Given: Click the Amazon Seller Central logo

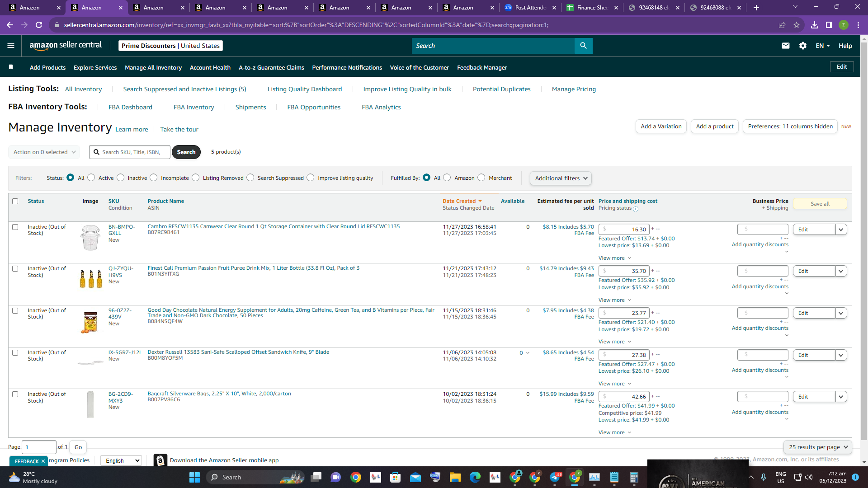Looking at the screenshot, I should [66, 45].
